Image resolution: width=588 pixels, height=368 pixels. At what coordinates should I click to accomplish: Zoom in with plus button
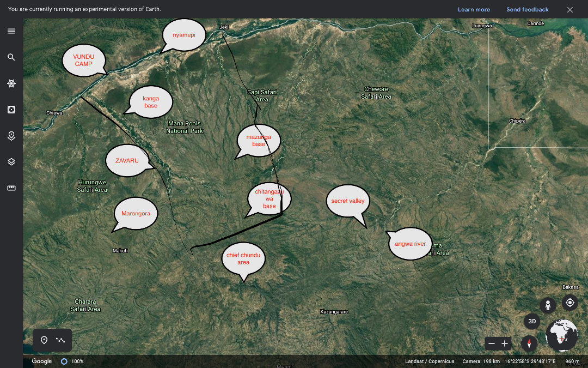(505, 343)
